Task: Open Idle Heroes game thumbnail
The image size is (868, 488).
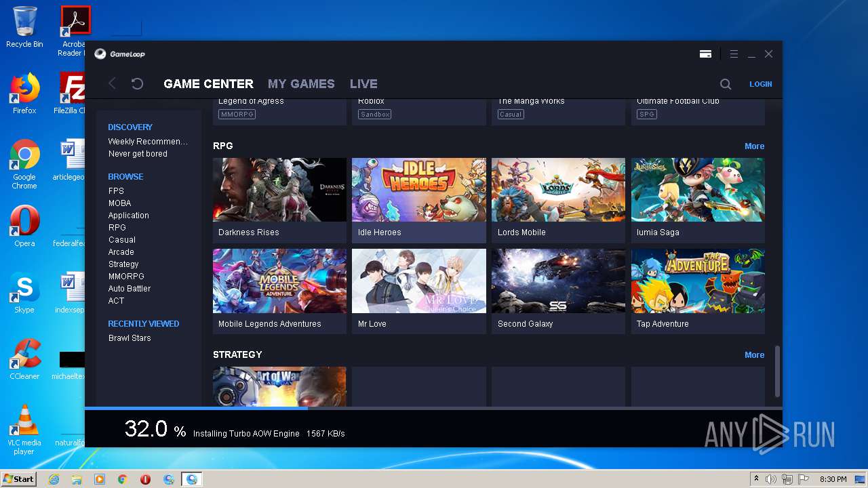Action: [419, 190]
